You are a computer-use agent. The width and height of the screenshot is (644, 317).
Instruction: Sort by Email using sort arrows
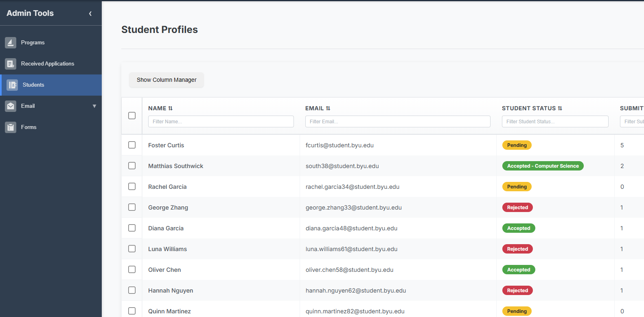pos(328,108)
